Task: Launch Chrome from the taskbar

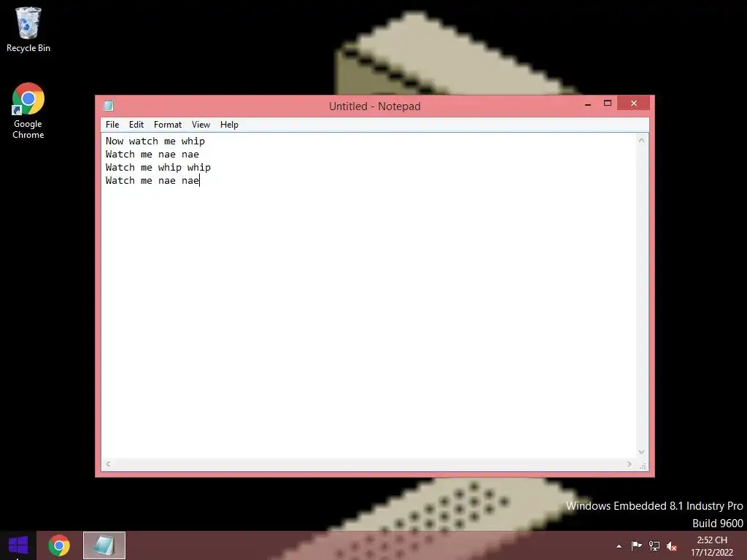Action: pos(59,545)
